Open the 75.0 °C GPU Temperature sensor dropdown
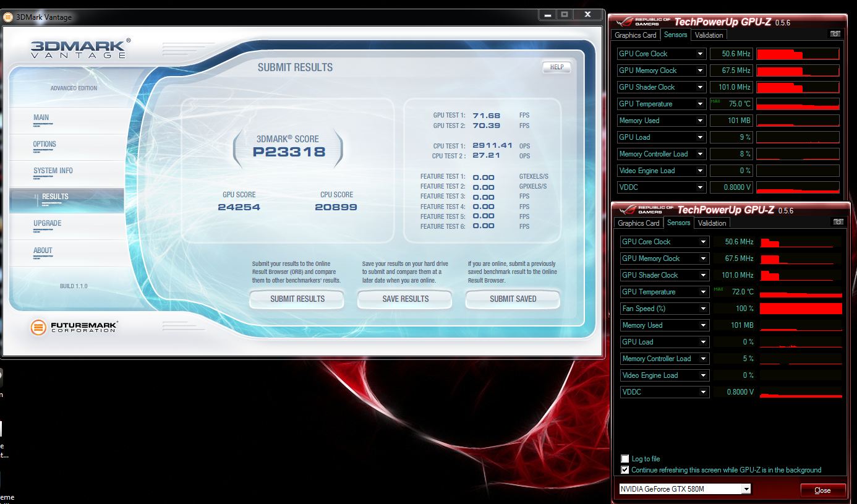The width and height of the screenshot is (857, 504). point(700,104)
